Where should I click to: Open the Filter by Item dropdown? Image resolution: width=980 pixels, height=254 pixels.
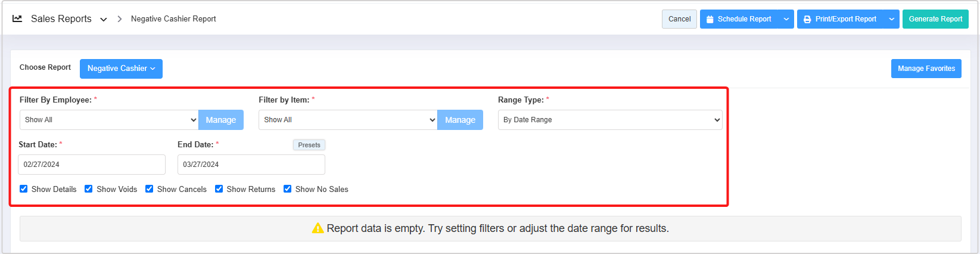point(348,120)
